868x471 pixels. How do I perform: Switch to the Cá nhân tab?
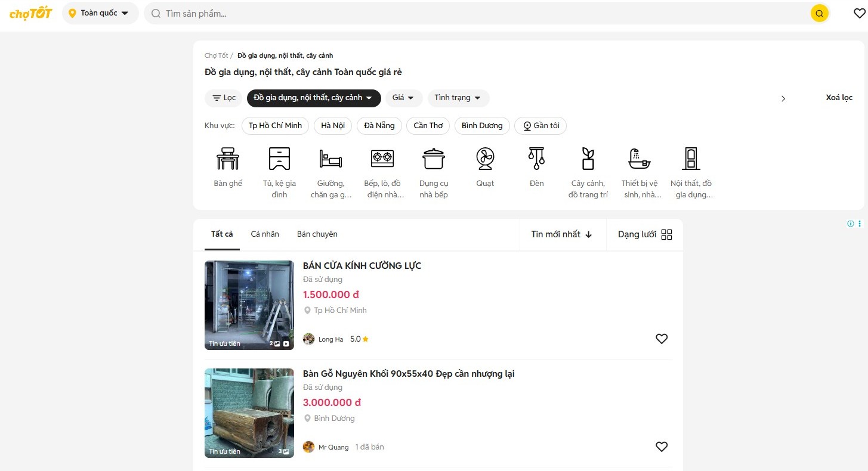click(265, 234)
